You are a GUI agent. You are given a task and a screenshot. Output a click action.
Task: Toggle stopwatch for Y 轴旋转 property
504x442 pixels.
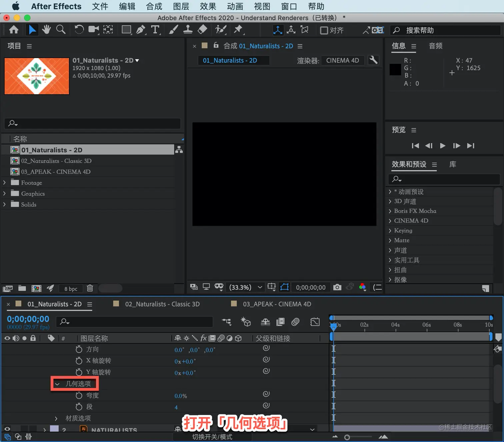[79, 372]
